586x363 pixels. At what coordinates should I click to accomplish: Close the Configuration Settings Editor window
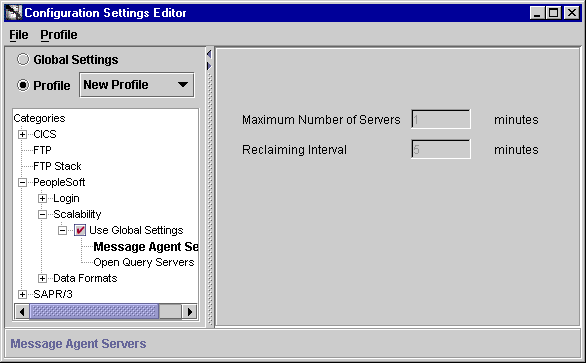572,13
